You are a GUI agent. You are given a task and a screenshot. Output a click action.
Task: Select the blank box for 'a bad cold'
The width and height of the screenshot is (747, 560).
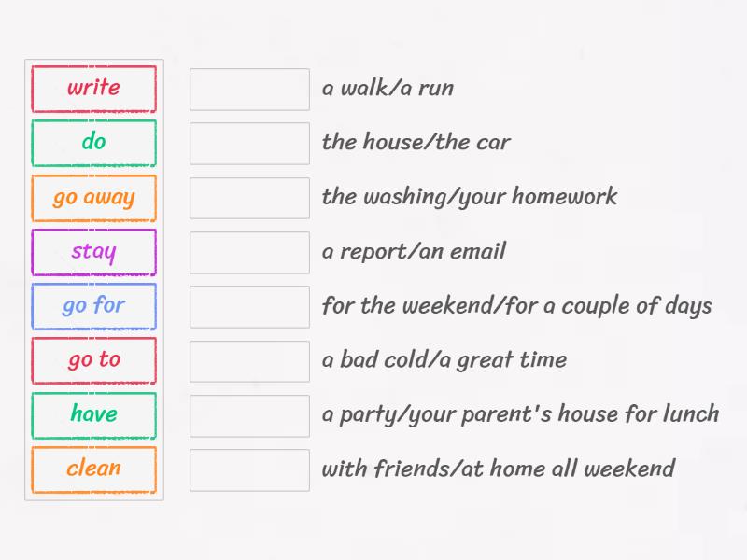point(249,360)
